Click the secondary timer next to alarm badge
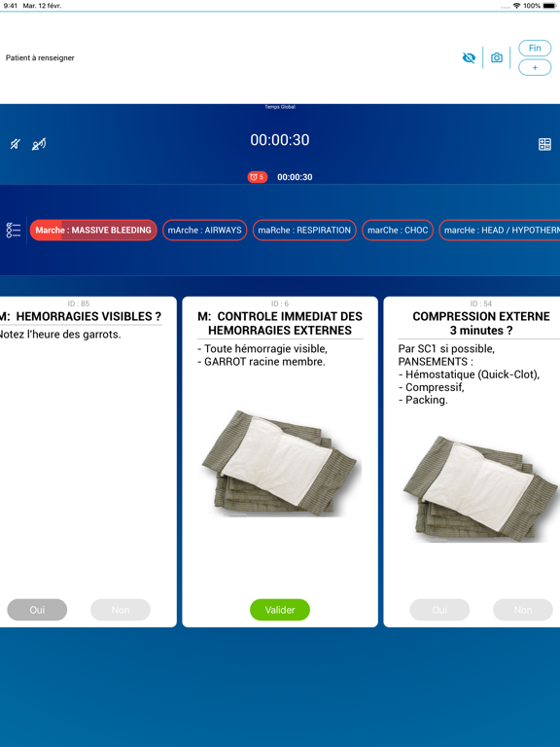 (x=295, y=177)
